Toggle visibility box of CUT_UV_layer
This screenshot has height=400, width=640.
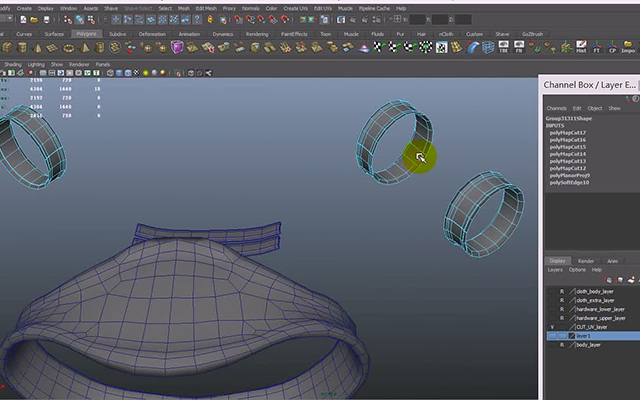(x=552, y=327)
